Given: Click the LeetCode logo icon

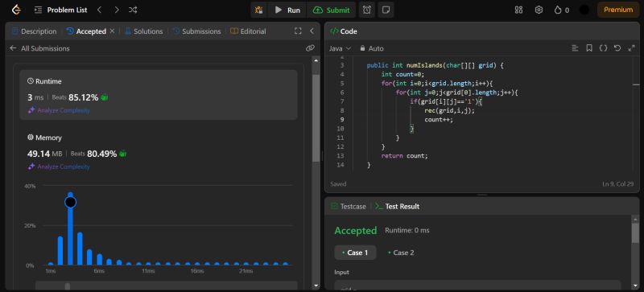Looking at the screenshot, I should [16, 10].
